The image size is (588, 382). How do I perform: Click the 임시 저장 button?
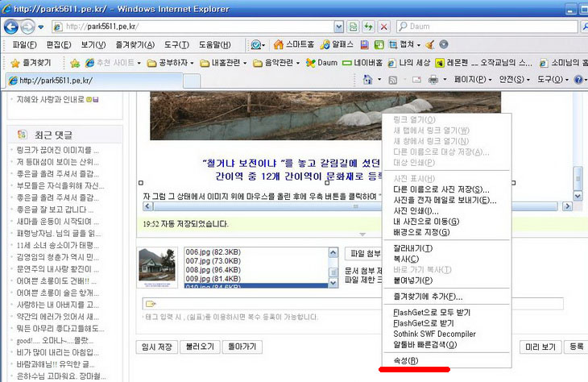tap(156, 347)
